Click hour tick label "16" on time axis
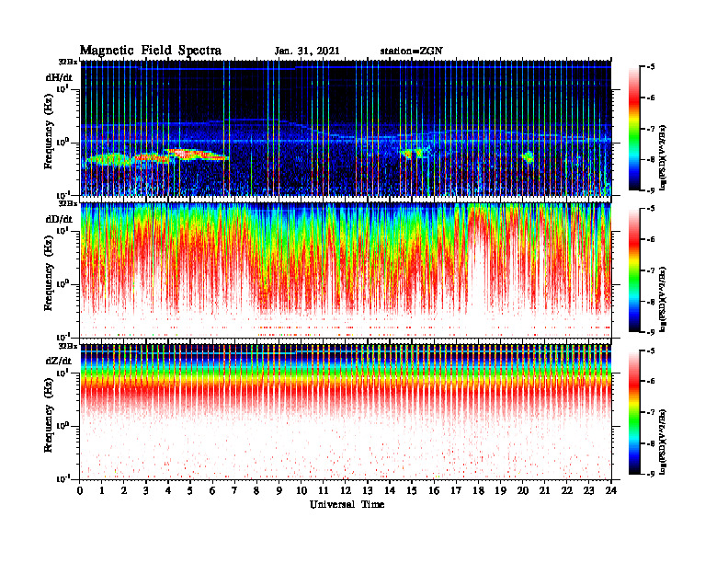Image resolution: width=728 pixels, height=563 pixels. [x=434, y=491]
